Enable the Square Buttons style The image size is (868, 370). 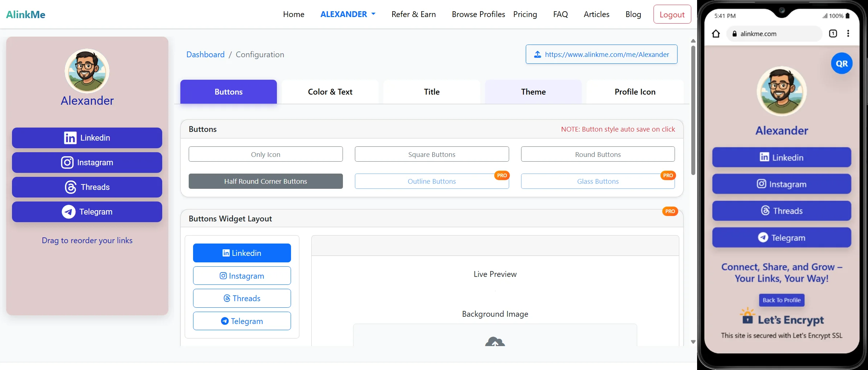(x=431, y=154)
